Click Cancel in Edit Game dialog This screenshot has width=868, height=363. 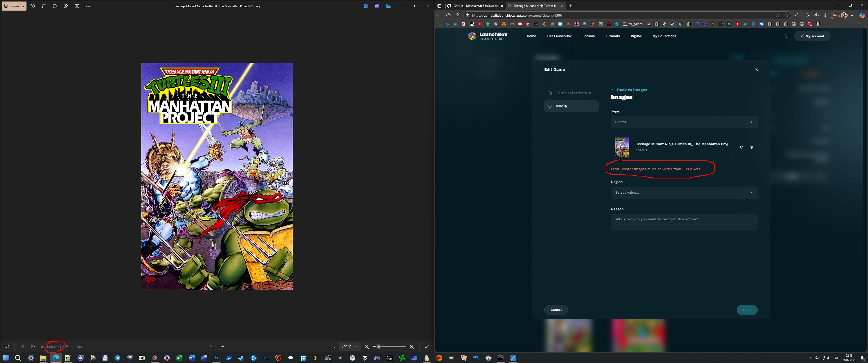click(556, 310)
